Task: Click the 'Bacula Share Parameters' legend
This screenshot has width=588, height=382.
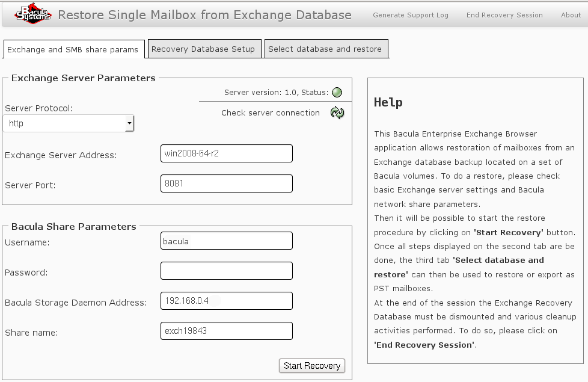Action: (x=73, y=227)
